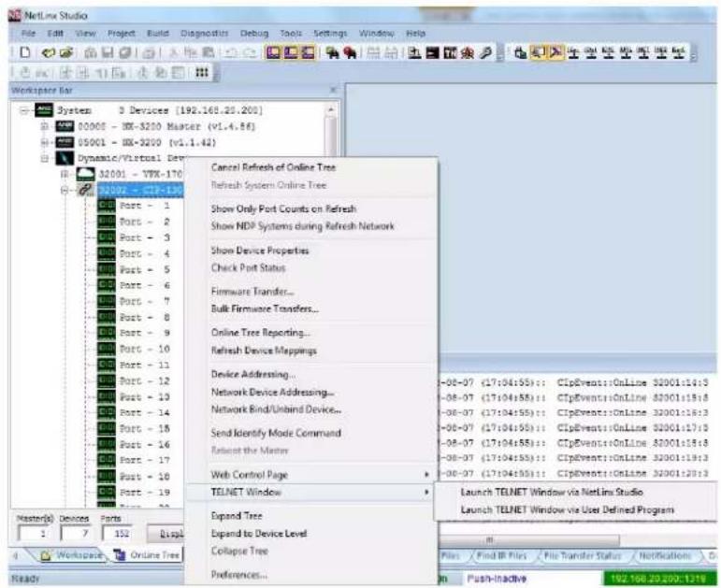Image resolution: width=721 pixels, height=588 pixels.
Task: Toggle the rightmost of three highlighted panel-view icons
Action: pos(308,53)
